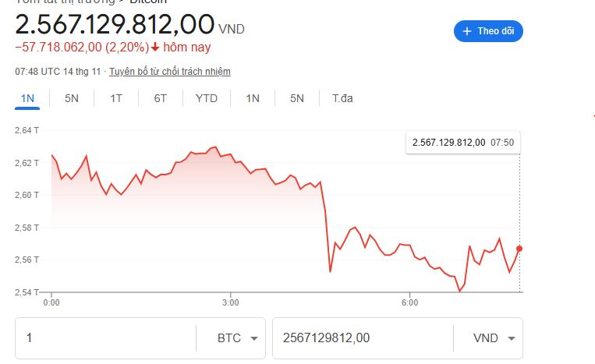The image size is (595, 364).
Task: Open the Tuyên bố từ chối trách nhiệm link
Action: pos(170,72)
